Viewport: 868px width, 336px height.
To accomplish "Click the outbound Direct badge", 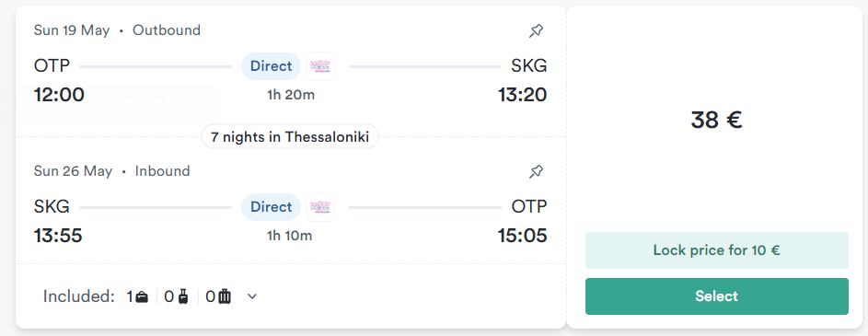I will [x=272, y=66].
